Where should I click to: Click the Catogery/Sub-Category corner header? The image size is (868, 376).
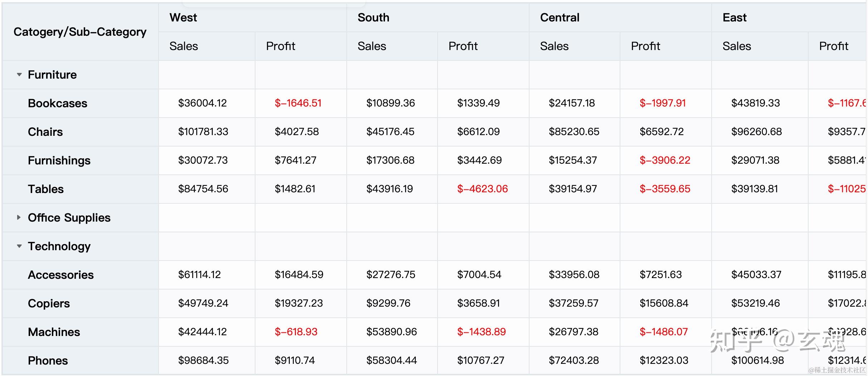coord(80,32)
